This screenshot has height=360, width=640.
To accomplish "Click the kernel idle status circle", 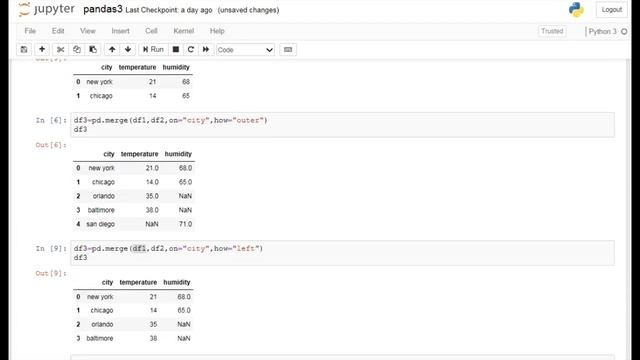I will point(624,31).
